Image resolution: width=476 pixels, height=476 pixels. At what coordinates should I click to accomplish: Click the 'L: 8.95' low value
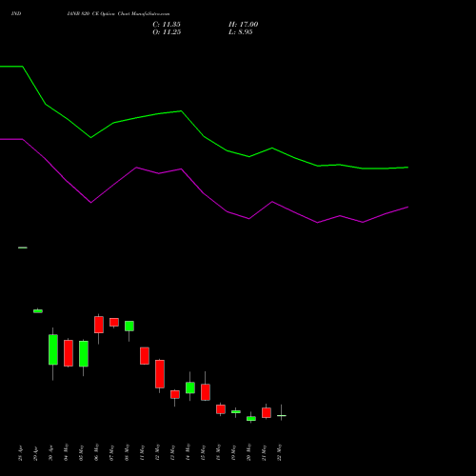(241, 32)
